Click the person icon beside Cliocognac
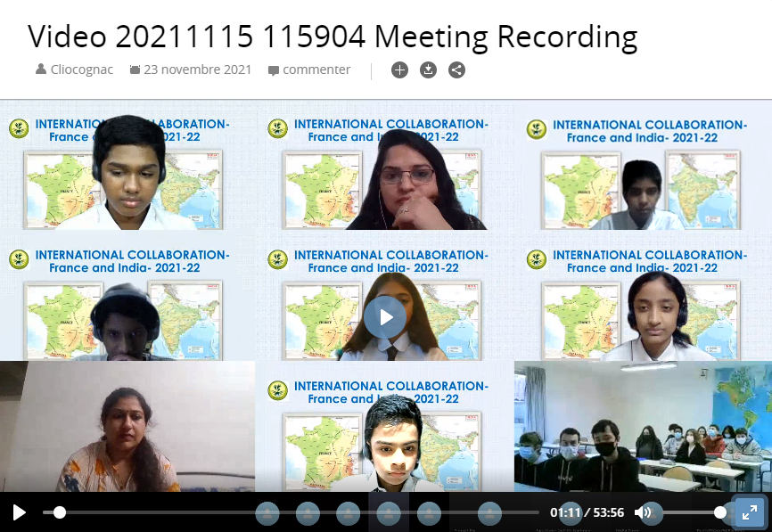 41,70
